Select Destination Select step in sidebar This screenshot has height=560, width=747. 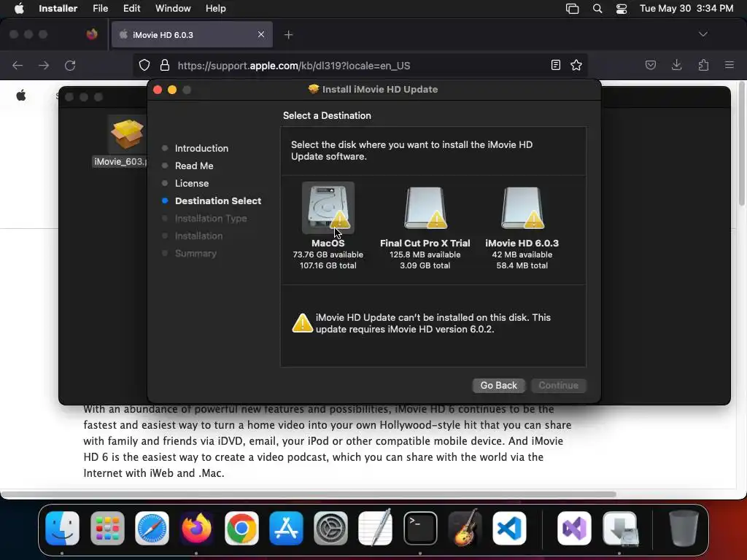pos(217,201)
